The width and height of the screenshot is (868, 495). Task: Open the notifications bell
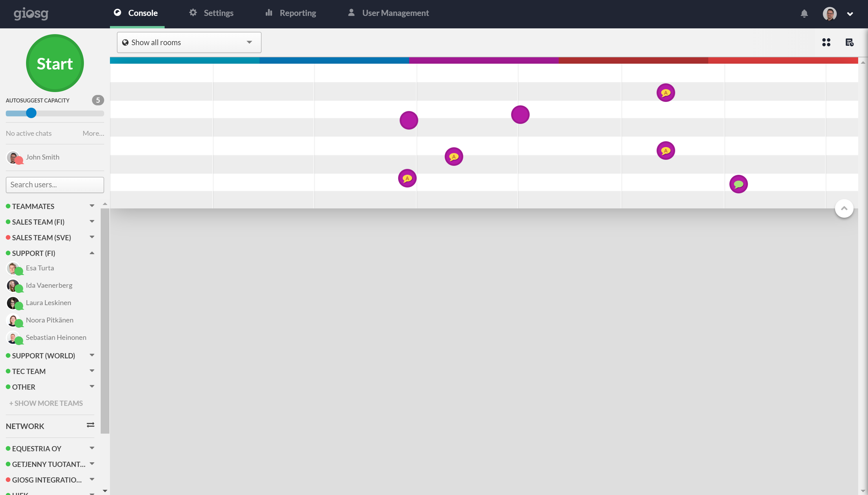click(804, 14)
